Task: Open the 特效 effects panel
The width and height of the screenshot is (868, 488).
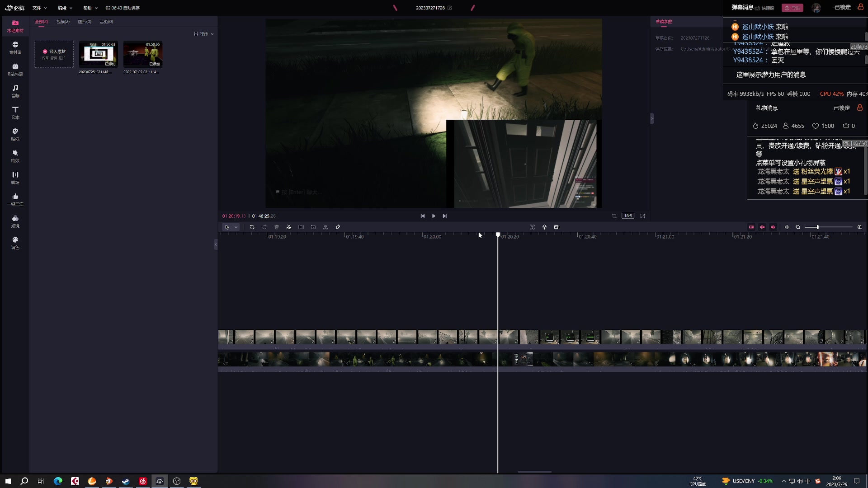Action: [x=15, y=156]
